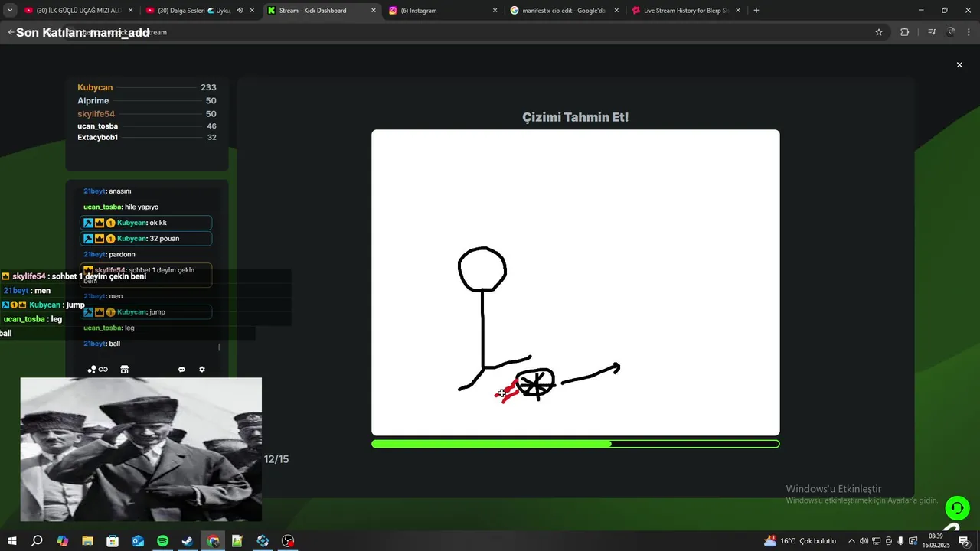Open Microsoft Store from the taskbar
This screenshot has height=551, width=980.
click(113, 541)
